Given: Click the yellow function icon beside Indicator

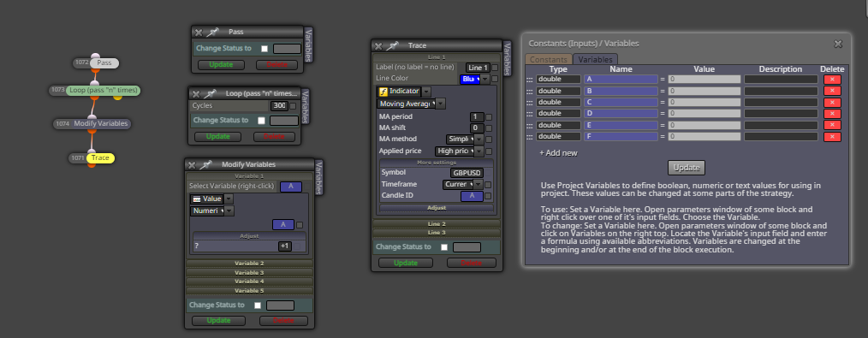Looking at the screenshot, I should point(383,92).
